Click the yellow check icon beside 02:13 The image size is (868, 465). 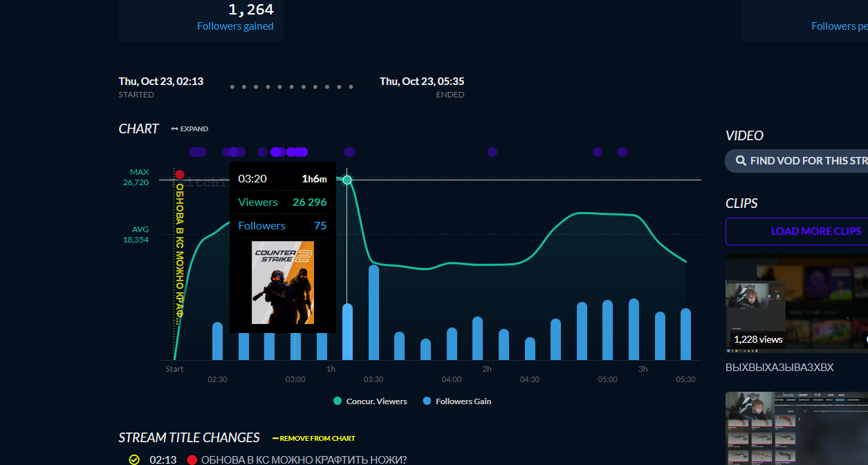pos(134,459)
